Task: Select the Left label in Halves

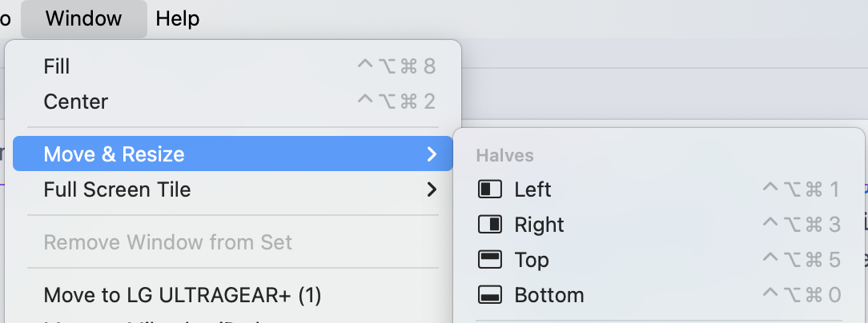Action: (x=532, y=189)
